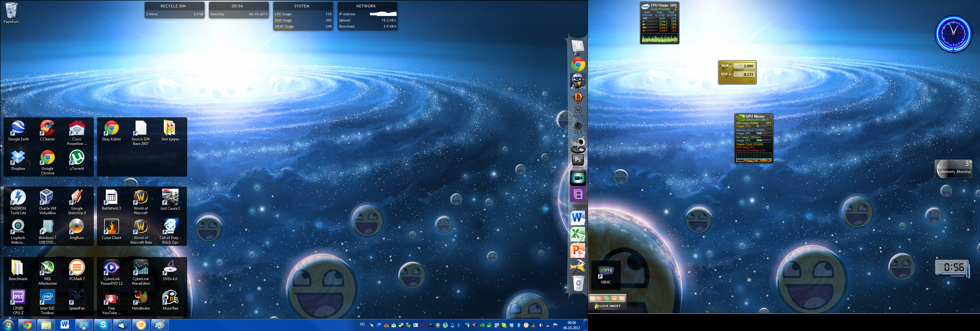This screenshot has width=980, height=331.
Task: Open MusicBee shortcut
Action: click(x=170, y=300)
